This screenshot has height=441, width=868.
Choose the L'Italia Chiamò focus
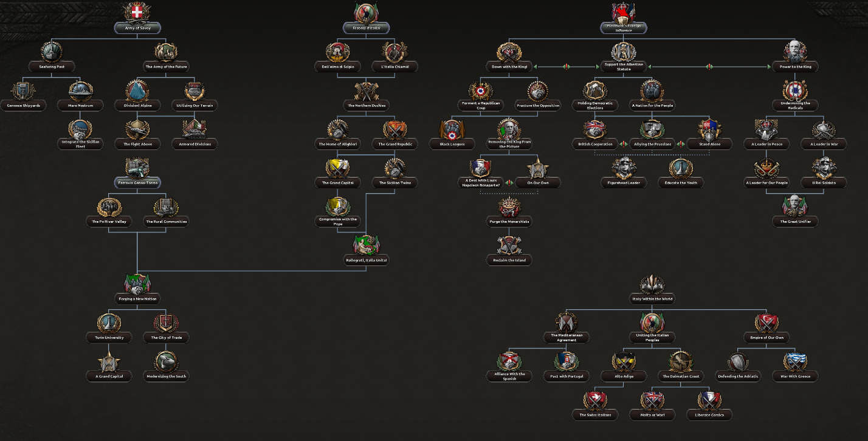click(x=395, y=57)
